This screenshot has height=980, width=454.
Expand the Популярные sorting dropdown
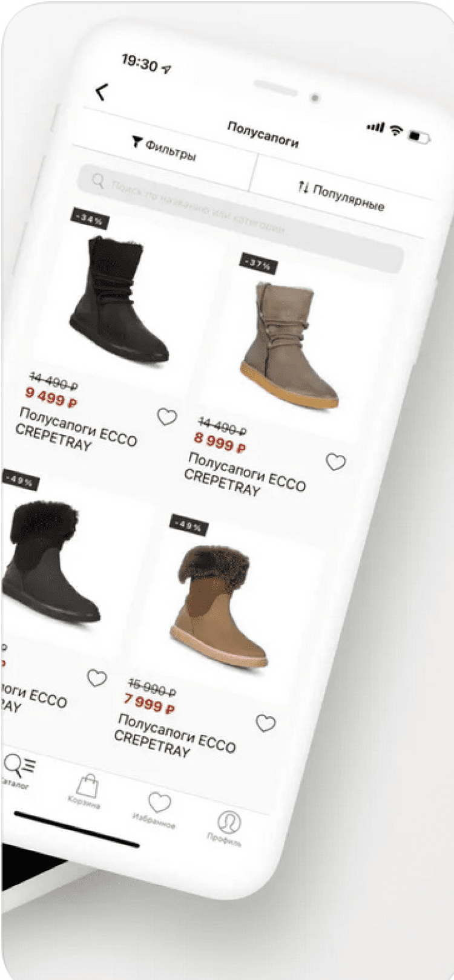coord(341,196)
